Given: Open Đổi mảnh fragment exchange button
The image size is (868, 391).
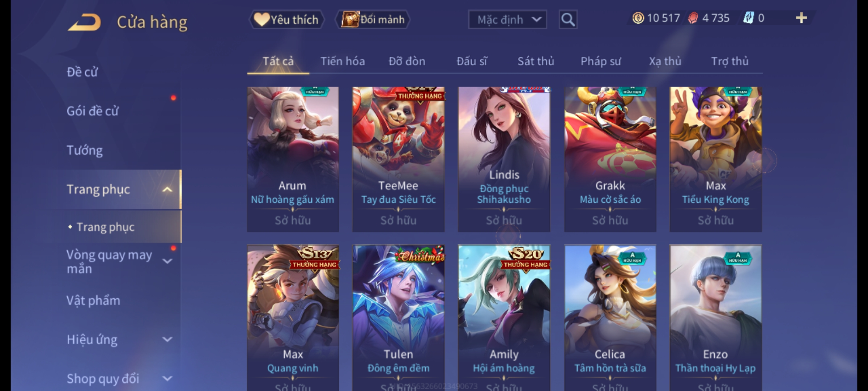Looking at the screenshot, I should coord(373,20).
